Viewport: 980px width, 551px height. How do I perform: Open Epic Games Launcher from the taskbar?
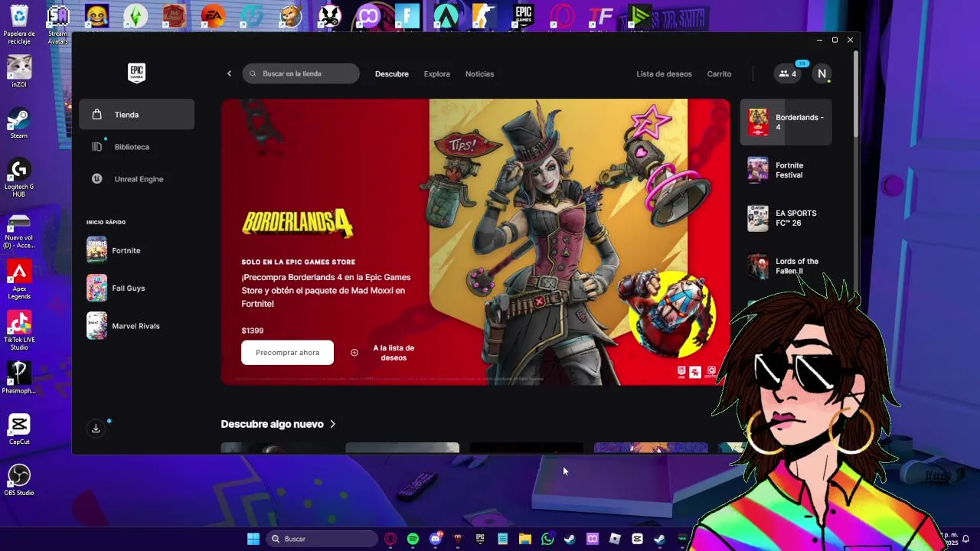(x=480, y=539)
